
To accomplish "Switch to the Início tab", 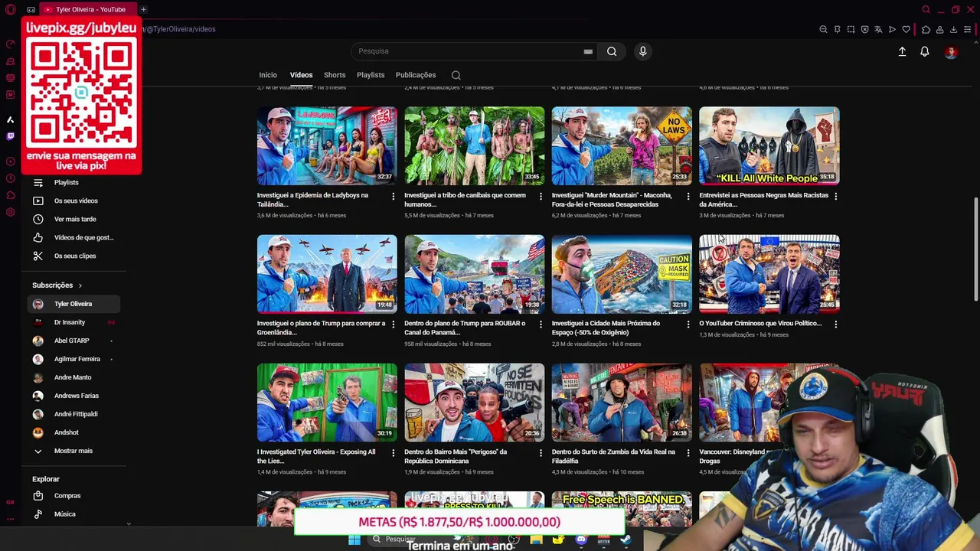I will 268,75.
